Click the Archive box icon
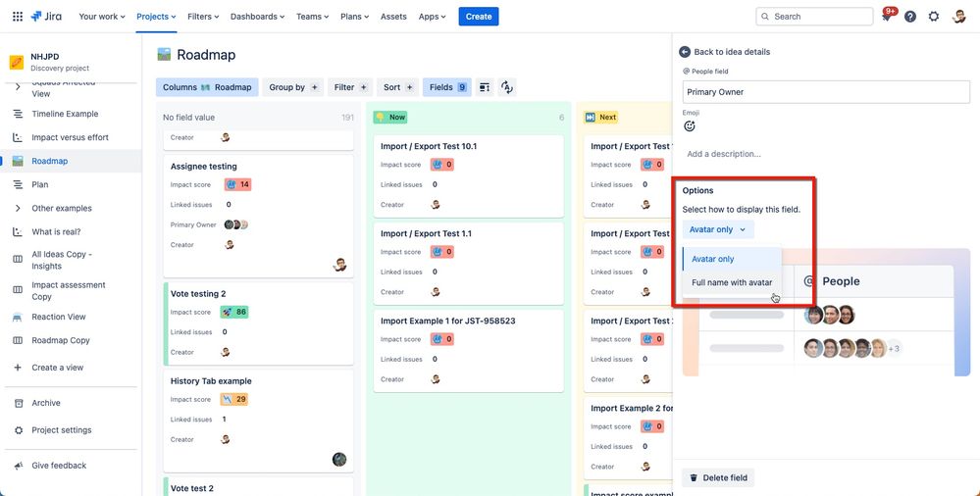This screenshot has height=496, width=980. 18,403
